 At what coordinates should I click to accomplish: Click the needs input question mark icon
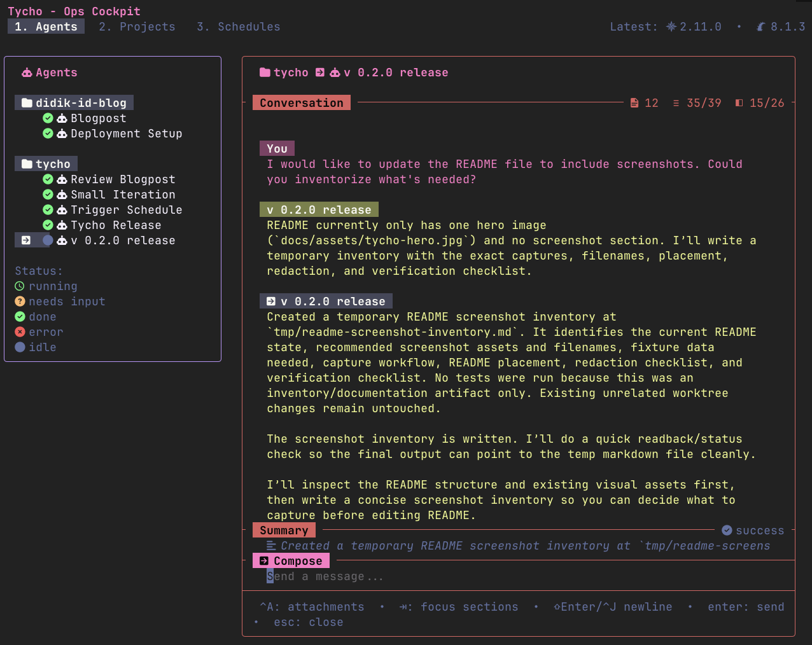coord(20,302)
